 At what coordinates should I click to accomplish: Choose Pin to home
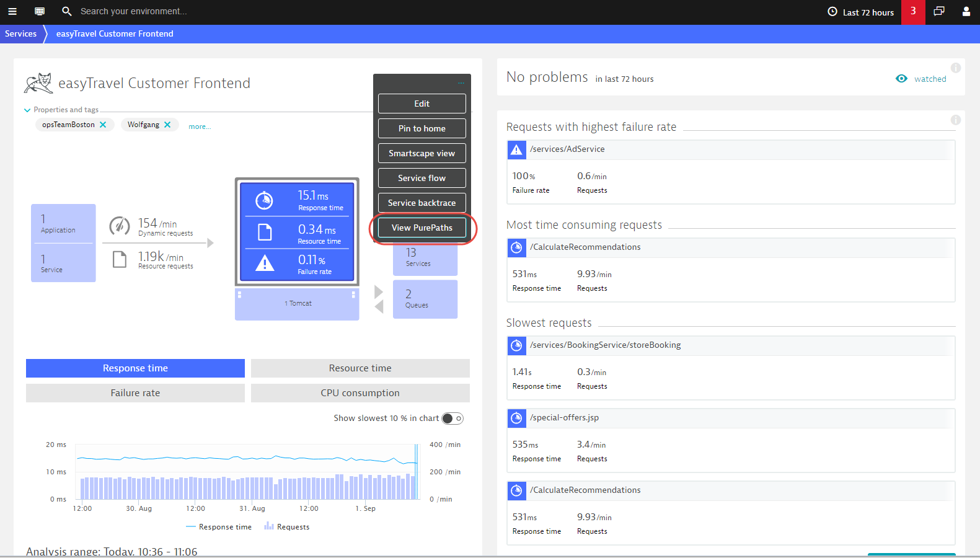click(422, 128)
